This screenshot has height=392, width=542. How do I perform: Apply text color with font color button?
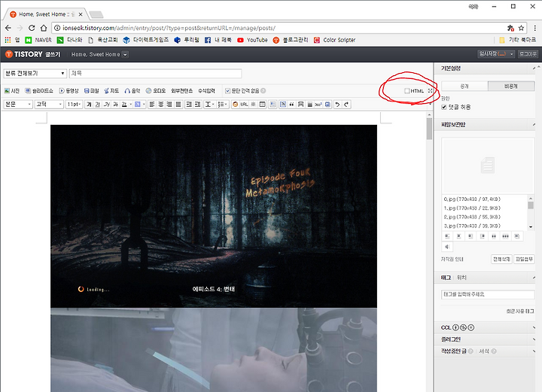coord(124,105)
